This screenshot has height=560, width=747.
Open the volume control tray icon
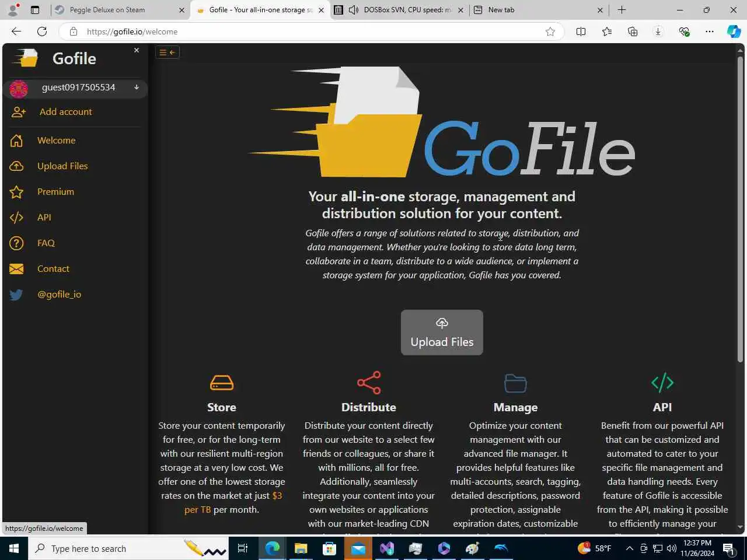click(671, 548)
